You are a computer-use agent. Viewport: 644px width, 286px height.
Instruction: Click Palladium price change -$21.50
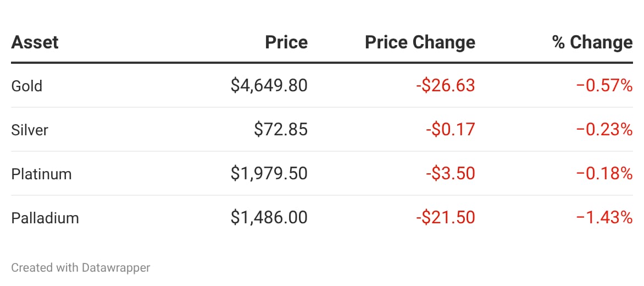click(x=445, y=218)
